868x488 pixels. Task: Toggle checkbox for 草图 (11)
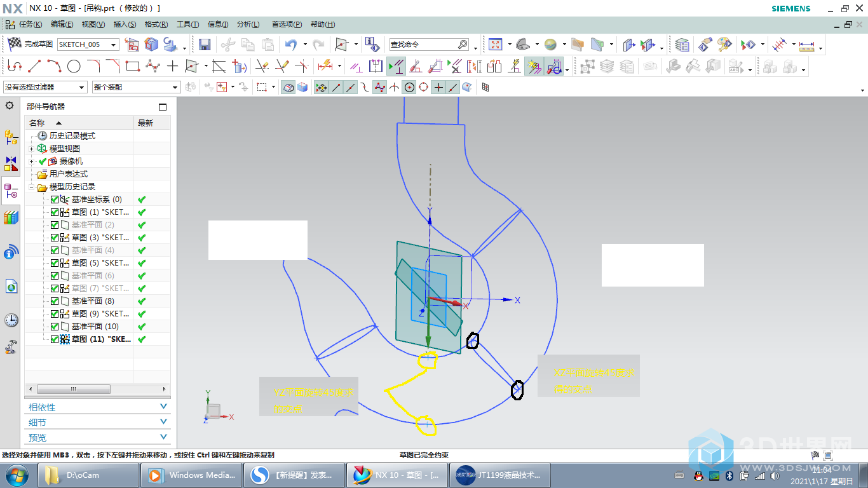point(55,339)
